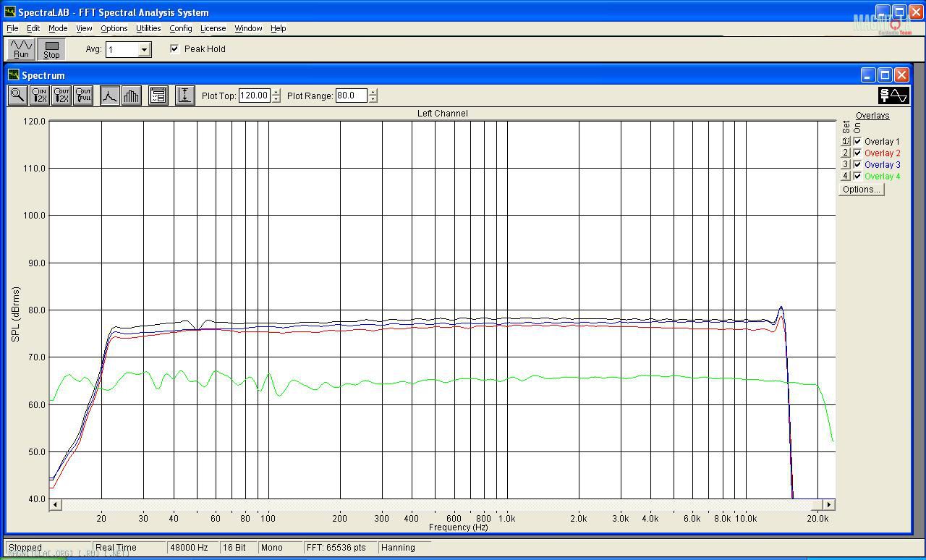This screenshot has height=560, width=926.
Task: Click Set button 1 for Overlay 1
Action: [x=845, y=141]
